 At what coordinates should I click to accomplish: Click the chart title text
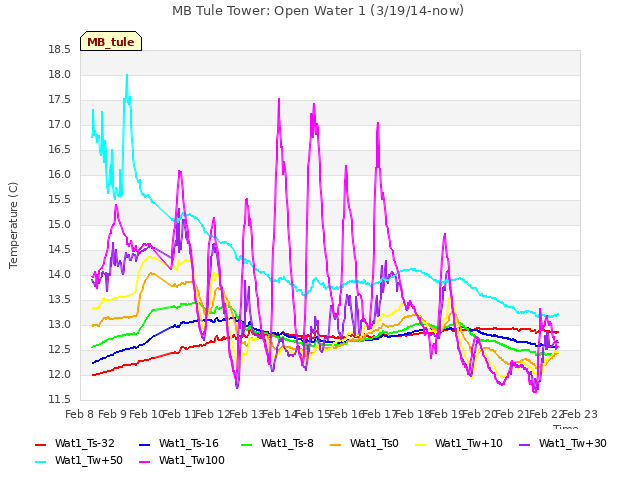pyautogui.click(x=318, y=11)
